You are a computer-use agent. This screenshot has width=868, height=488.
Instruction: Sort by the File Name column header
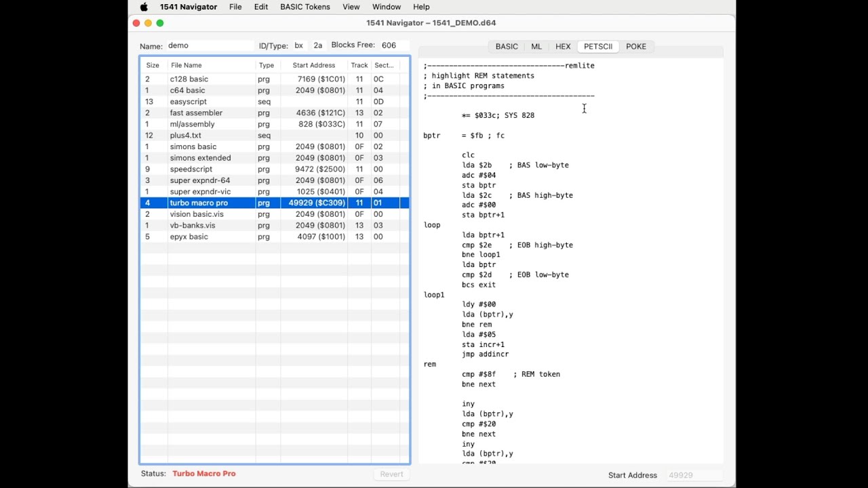click(x=212, y=65)
